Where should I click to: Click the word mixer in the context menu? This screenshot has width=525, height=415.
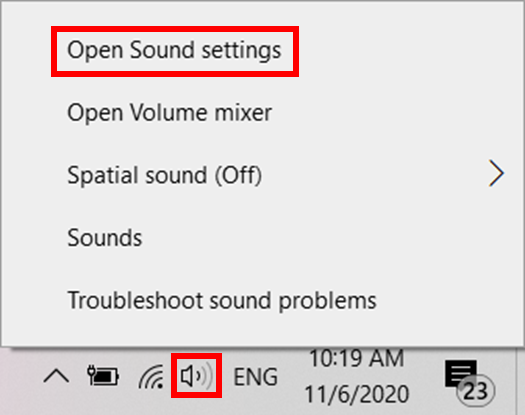(x=243, y=113)
